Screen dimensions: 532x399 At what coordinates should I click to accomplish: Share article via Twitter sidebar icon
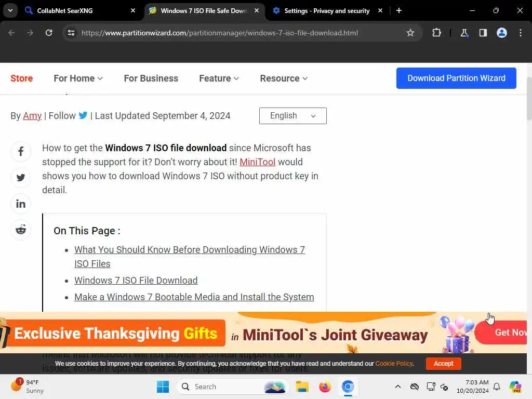[x=21, y=178]
